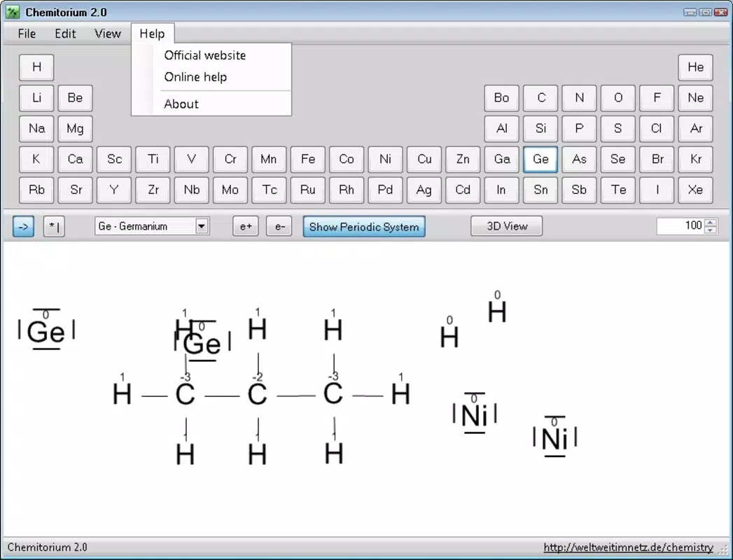733x560 pixels.
Task: Open the File menu
Action: [x=27, y=34]
